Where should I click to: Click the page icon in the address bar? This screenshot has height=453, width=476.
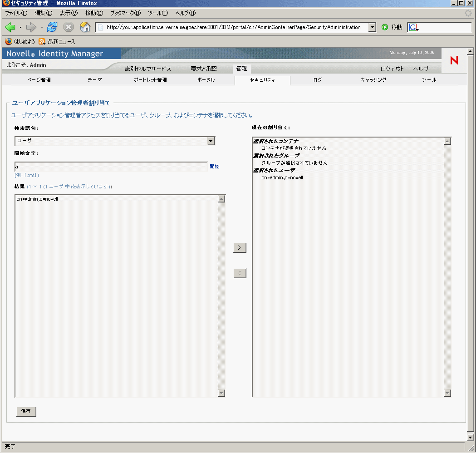[100, 27]
